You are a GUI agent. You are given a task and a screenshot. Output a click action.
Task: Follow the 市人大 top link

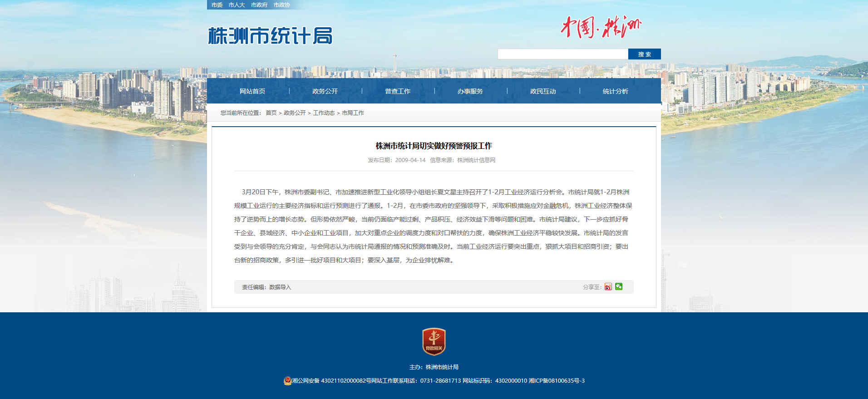[237, 5]
